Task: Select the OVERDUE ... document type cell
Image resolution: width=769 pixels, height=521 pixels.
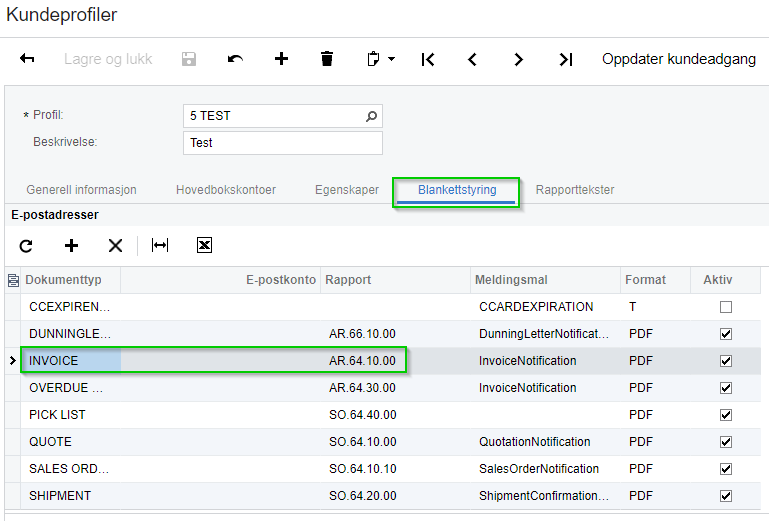Action: (71, 388)
